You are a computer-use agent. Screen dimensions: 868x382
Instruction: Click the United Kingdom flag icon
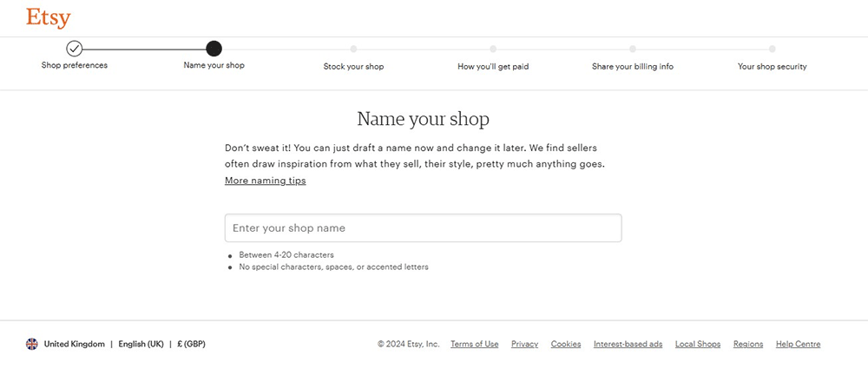32,344
